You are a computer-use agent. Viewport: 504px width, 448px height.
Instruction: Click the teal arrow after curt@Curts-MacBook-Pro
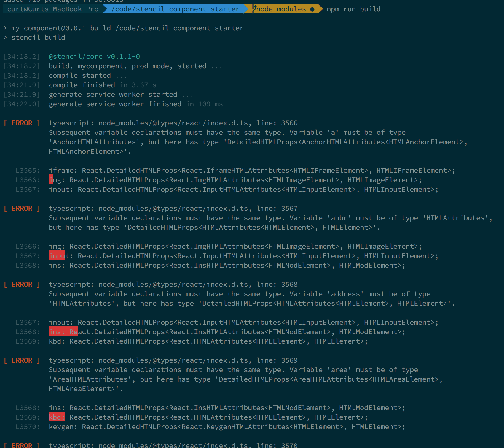click(x=104, y=9)
